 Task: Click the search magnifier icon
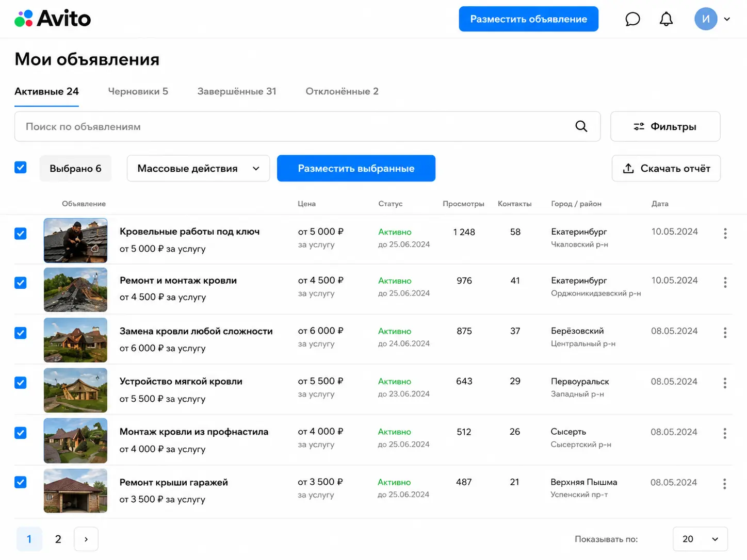pyautogui.click(x=581, y=126)
